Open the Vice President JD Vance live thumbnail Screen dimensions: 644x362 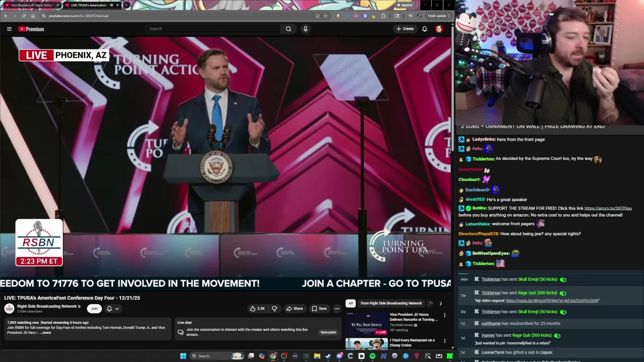pyautogui.click(x=366, y=323)
